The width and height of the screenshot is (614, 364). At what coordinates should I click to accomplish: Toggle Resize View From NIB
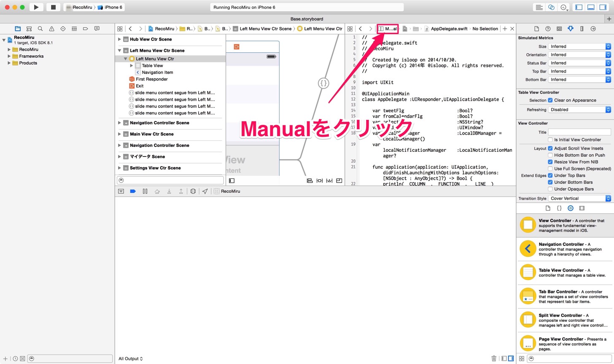tap(550, 162)
